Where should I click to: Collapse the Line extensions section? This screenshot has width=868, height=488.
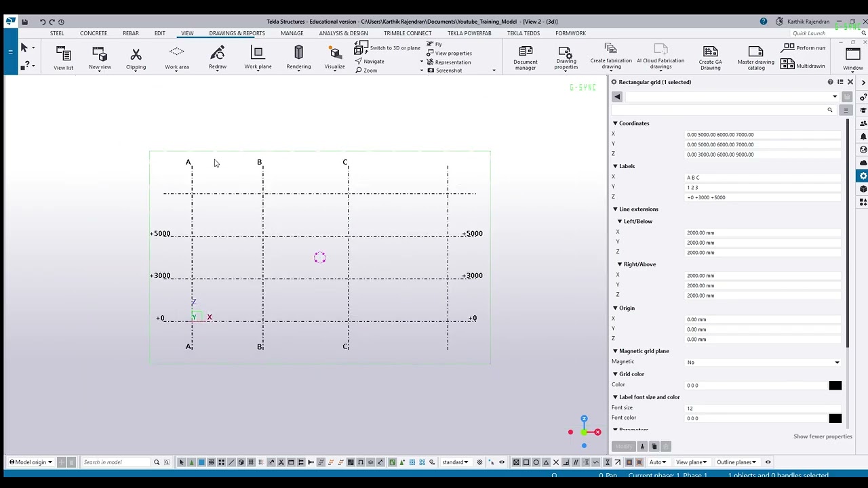615,209
